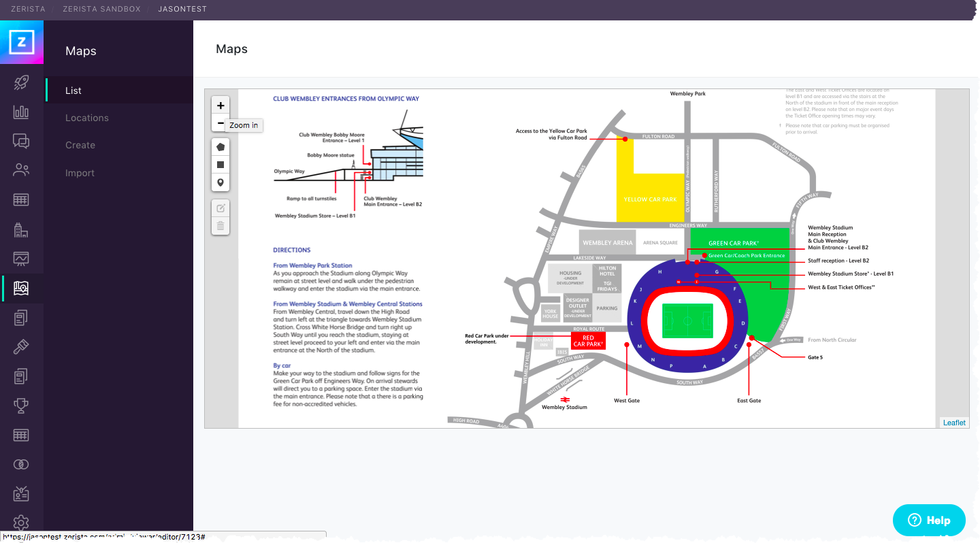Go to JASONTEST breadcrumb
980x543 pixels.
pyautogui.click(x=182, y=9)
